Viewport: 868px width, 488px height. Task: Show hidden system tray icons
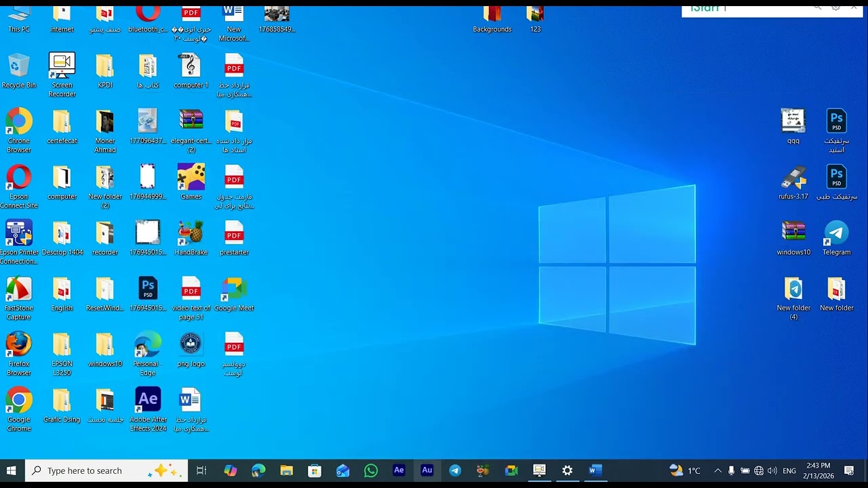coord(717,470)
